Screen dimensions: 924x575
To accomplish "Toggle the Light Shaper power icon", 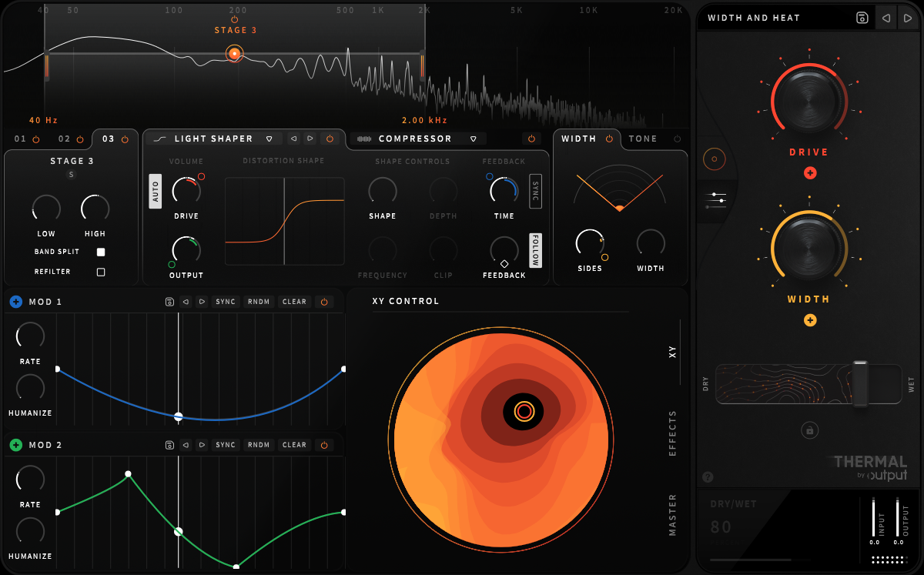I will (330, 139).
